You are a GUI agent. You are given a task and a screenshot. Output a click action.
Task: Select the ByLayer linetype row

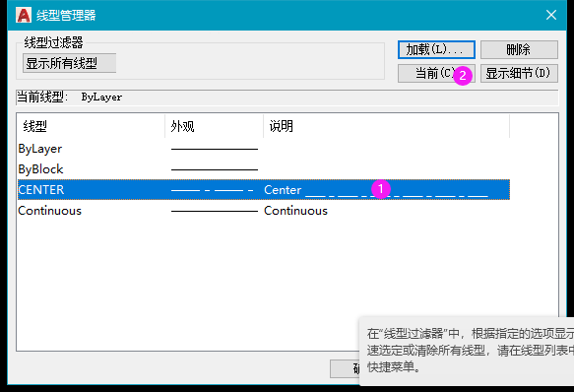click(264, 149)
